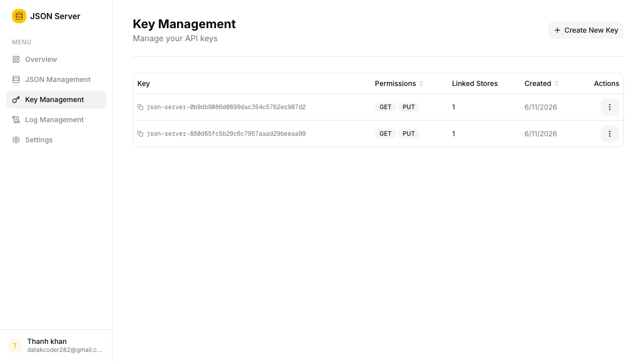Click GET badge on key ending beeaa99
Screen dimensions: 644x362
pos(385,134)
